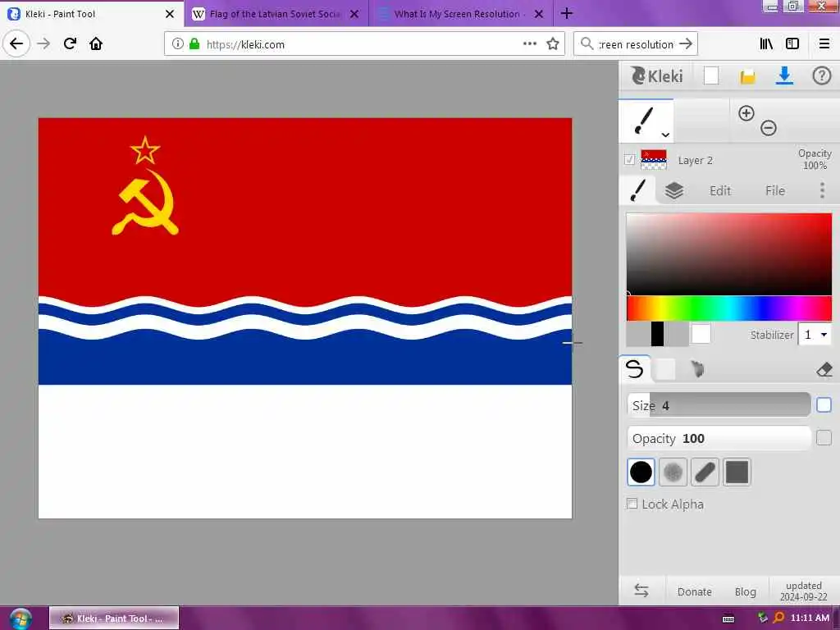Click the rainbow hue slider
The height and width of the screenshot is (630, 840).
(x=729, y=308)
